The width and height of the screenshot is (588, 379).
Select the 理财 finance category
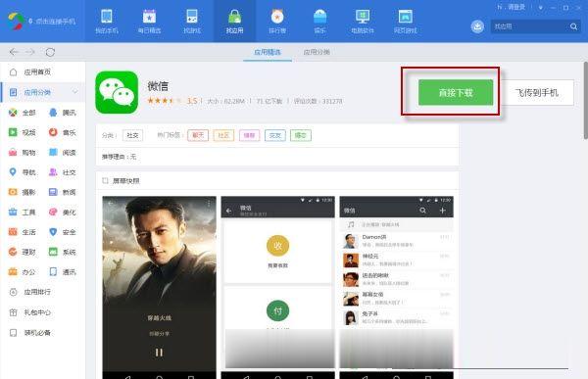coord(23,252)
